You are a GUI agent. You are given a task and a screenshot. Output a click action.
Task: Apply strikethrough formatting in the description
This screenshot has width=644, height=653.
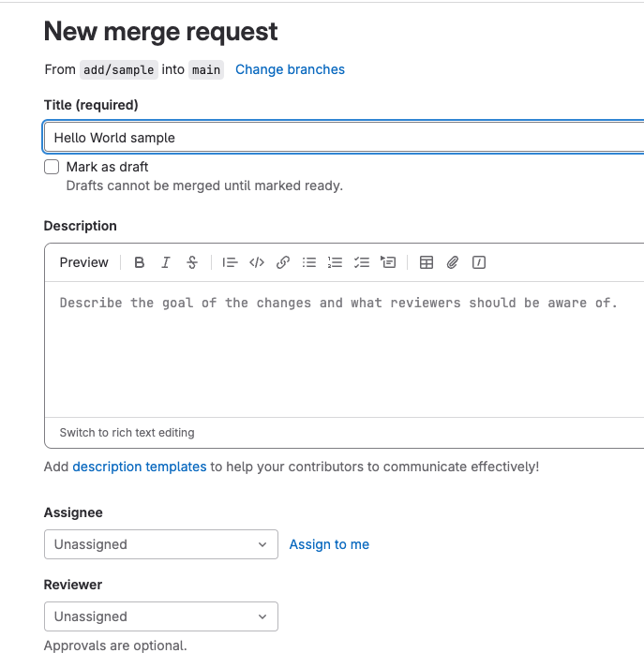[x=192, y=262]
